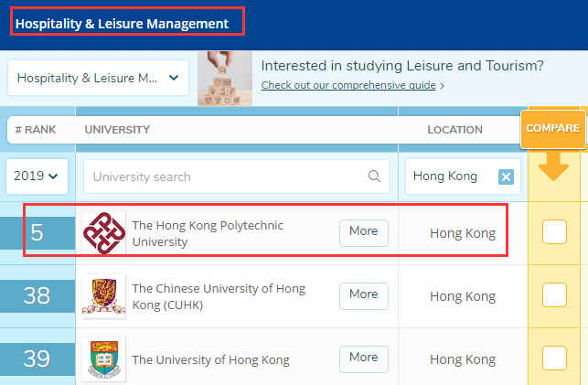
Task: Click the University of Hong Kong crest
Action: pyautogui.click(x=104, y=359)
